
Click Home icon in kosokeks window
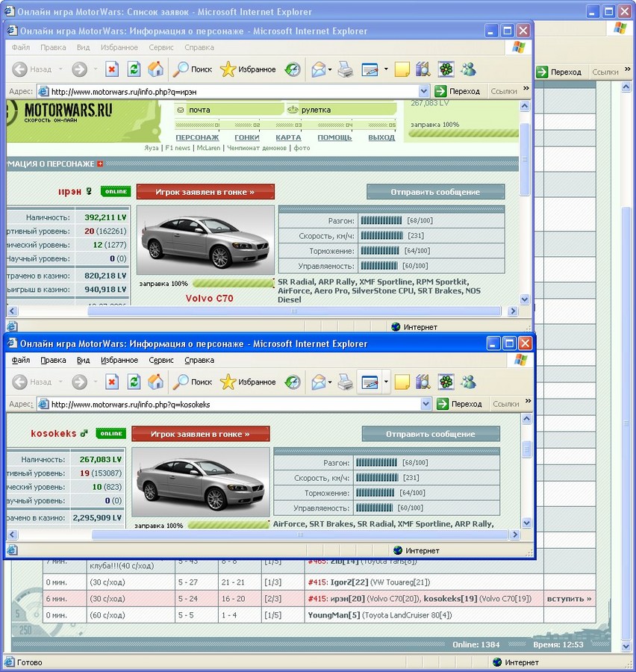[x=155, y=382]
